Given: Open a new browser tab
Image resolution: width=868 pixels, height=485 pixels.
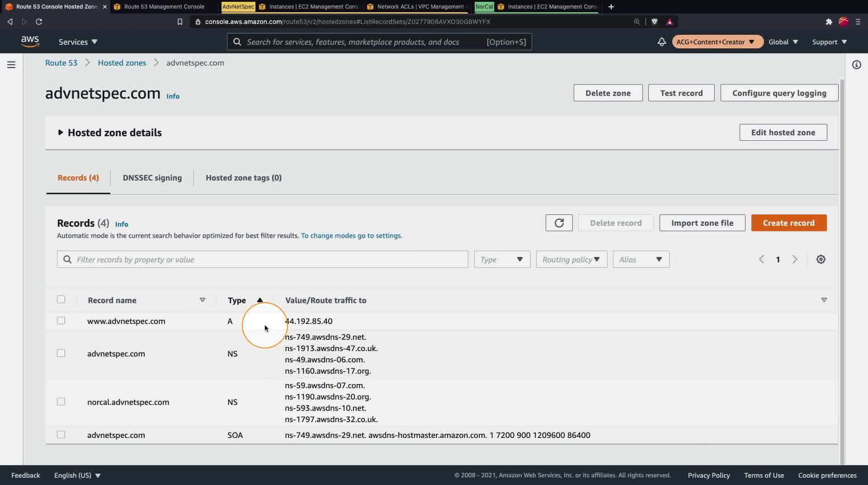Looking at the screenshot, I should (611, 7).
